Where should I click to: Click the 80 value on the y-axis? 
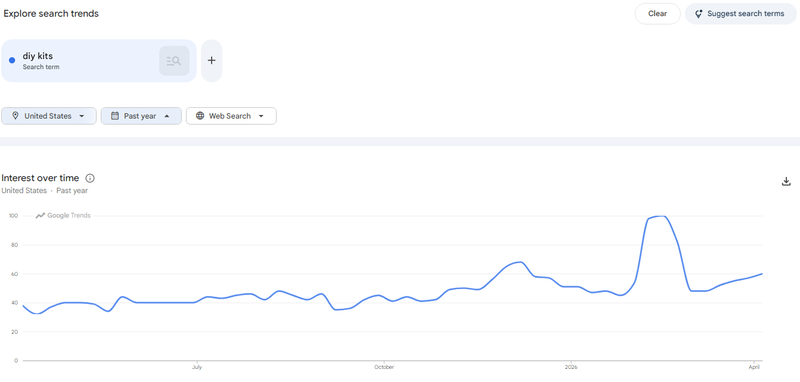[x=15, y=245]
